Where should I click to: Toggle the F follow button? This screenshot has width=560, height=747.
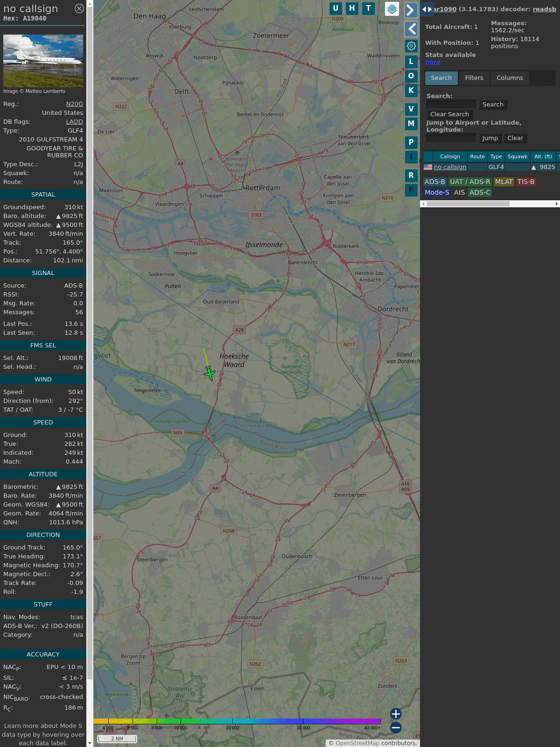411,190
